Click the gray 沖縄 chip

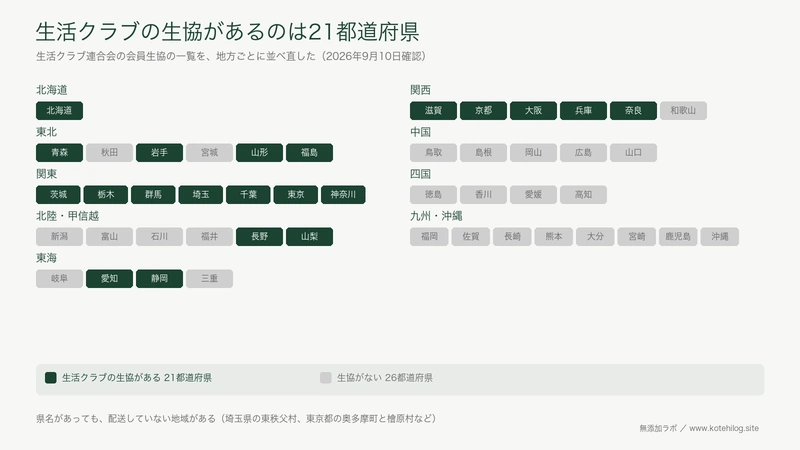(720, 237)
